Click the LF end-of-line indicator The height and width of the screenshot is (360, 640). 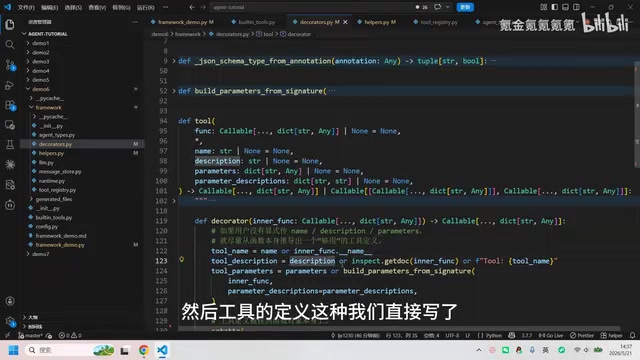pyautogui.click(x=468, y=336)
